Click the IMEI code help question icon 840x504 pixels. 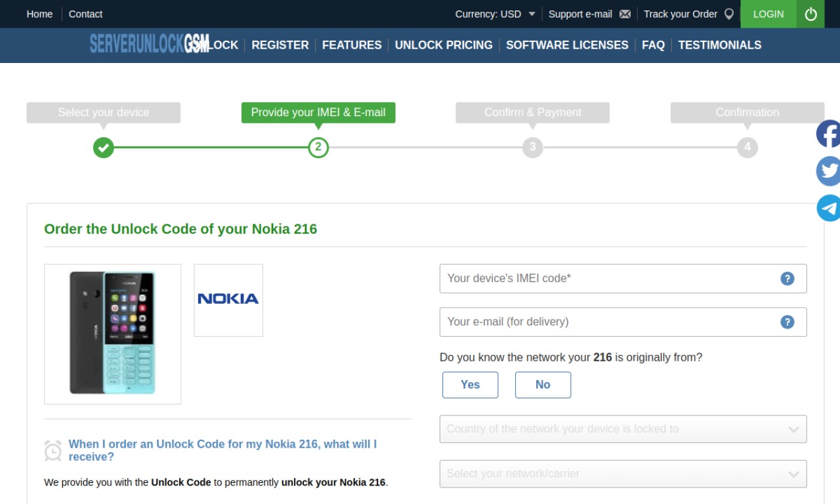click(787, 278)
